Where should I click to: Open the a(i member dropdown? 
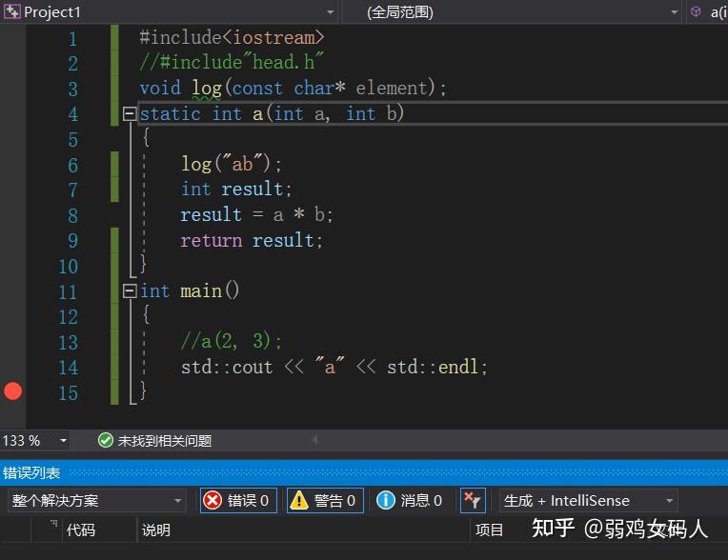[x=708, y=11]
